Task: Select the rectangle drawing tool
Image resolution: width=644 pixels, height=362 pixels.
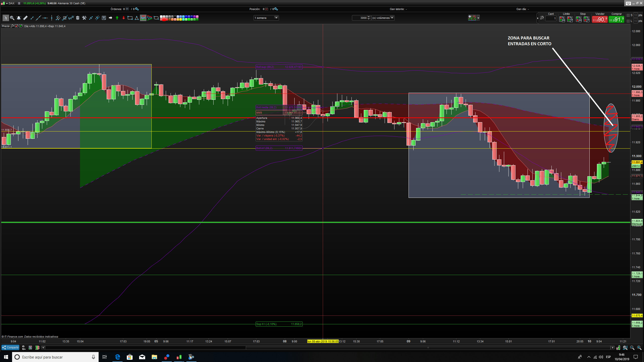Action: [x=130, y=18]
